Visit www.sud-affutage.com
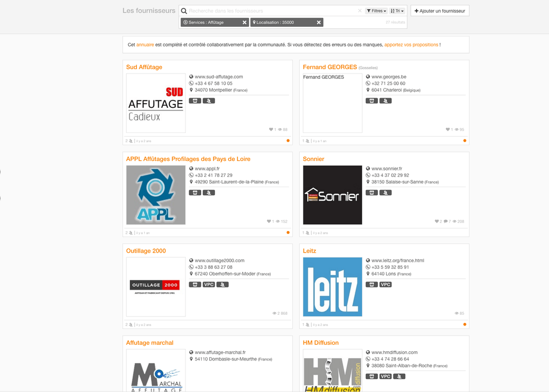This screenshot has width=549, height=392. point(219,77)
